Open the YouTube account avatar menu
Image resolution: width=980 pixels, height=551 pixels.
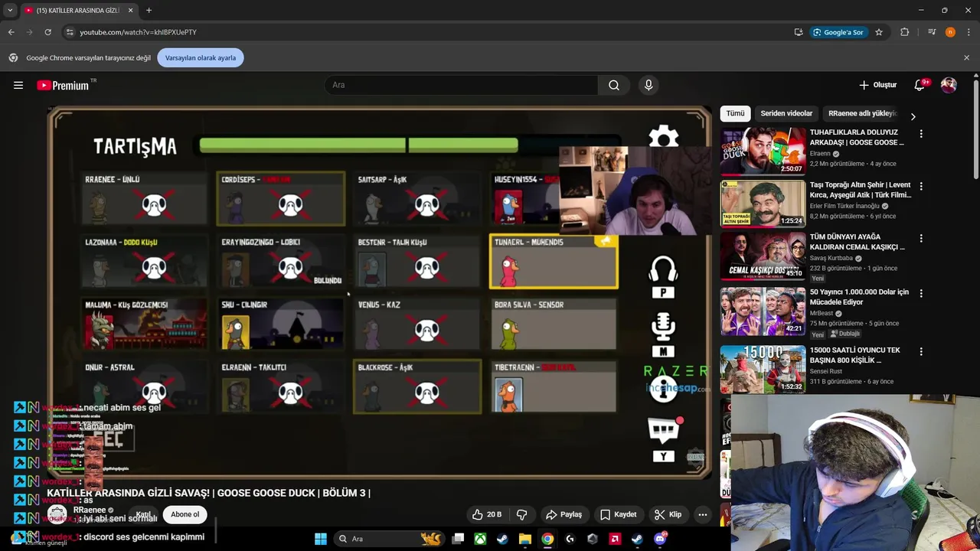(x=949, y=85)
